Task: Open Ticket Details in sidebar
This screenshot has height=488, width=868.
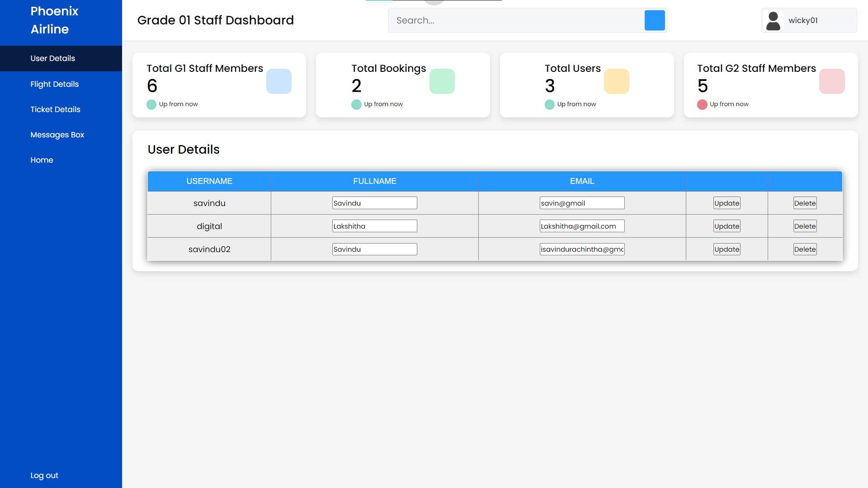Action: pyautogui.click(x=55, y=109)
